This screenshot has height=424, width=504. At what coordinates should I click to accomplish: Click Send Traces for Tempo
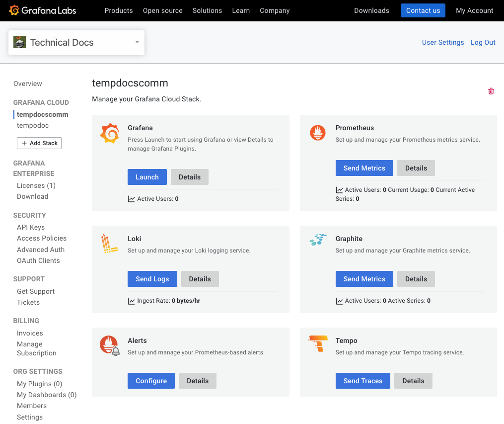(362, 380)
